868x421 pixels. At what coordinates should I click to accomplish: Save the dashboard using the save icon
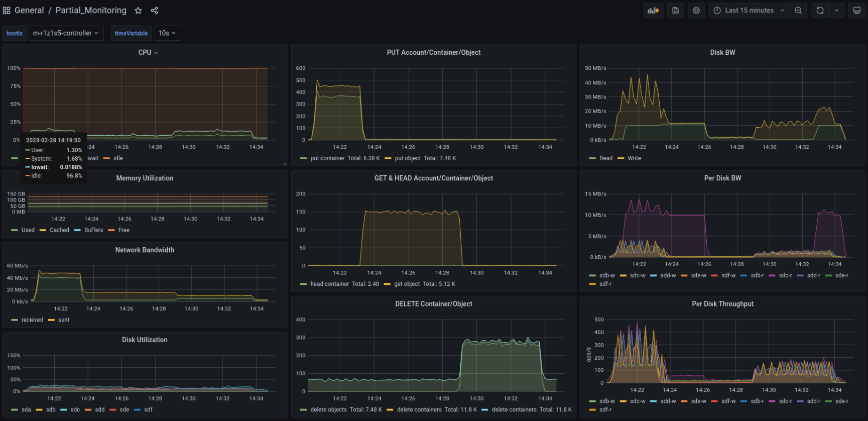point(675,11)
